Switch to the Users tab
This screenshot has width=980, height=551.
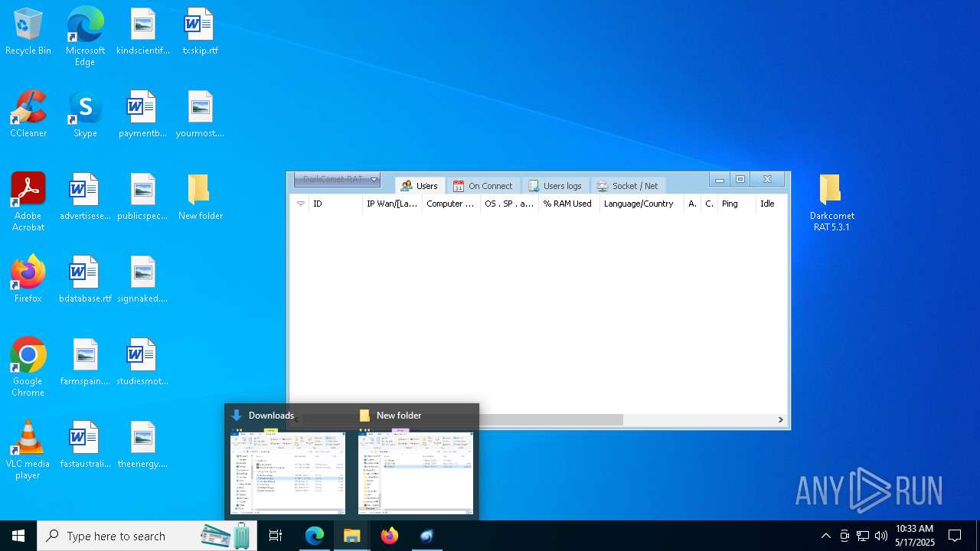(x=420, y=186)
